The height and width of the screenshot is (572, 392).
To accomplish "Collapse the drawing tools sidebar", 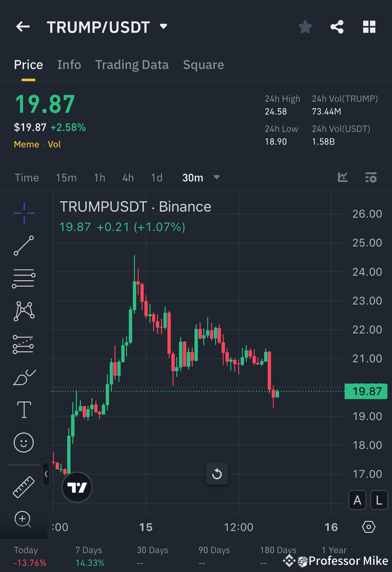I will [46, 475].
